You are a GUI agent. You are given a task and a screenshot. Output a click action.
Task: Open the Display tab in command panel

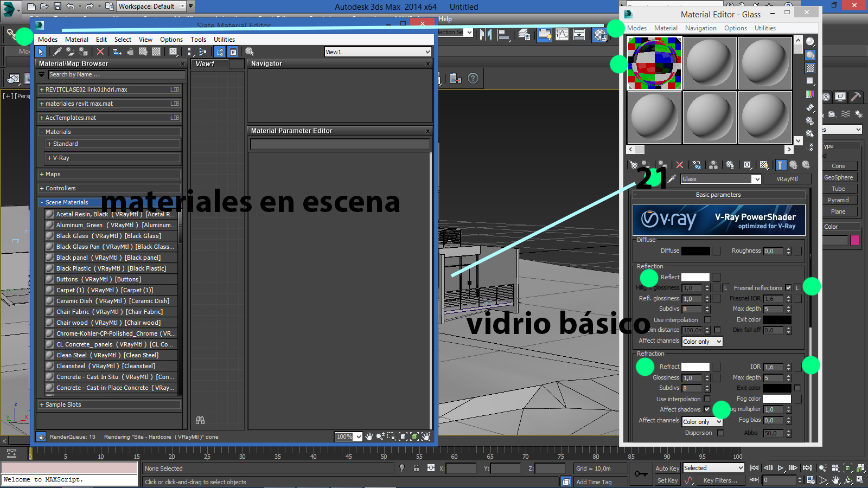tap(840, 97)
